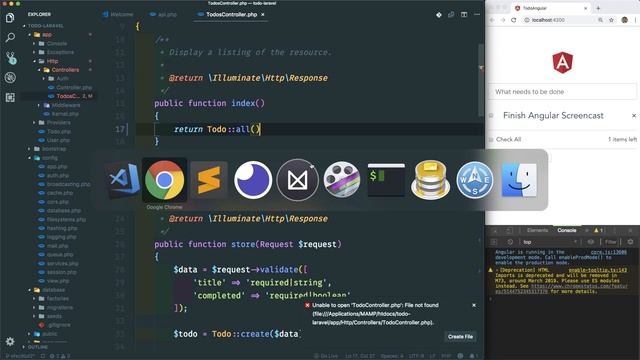Reload the Chrome page
The width and height of the screenshot is (640, 360).
coord(513,20)
